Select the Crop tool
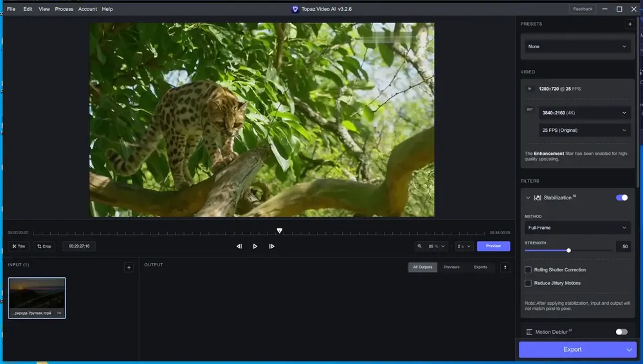 (44, 246)
